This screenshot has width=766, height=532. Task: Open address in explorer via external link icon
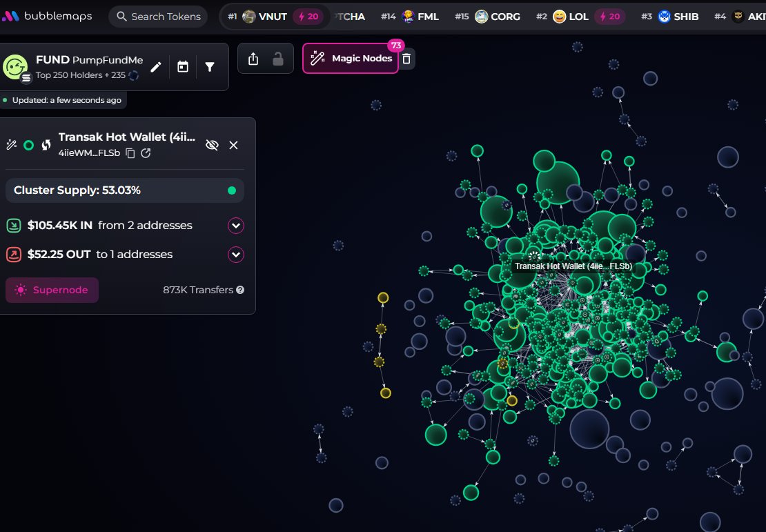pyautogui.click(x=146, y=153)
